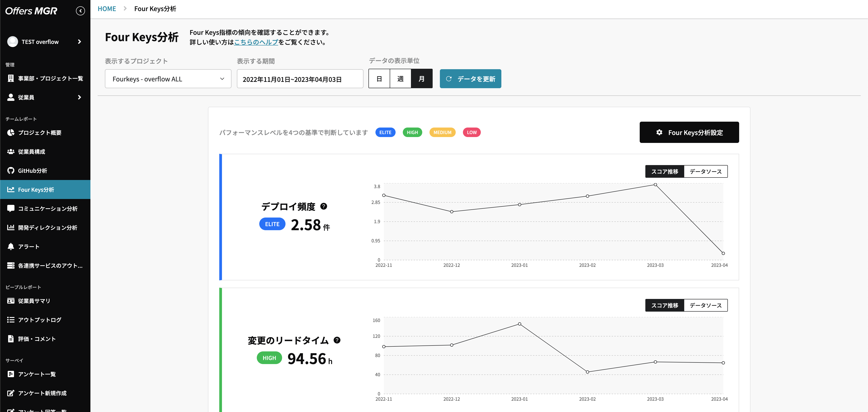
Task: Open コミュニケーション分析 speech bubble icon
Action: [11, 208]
